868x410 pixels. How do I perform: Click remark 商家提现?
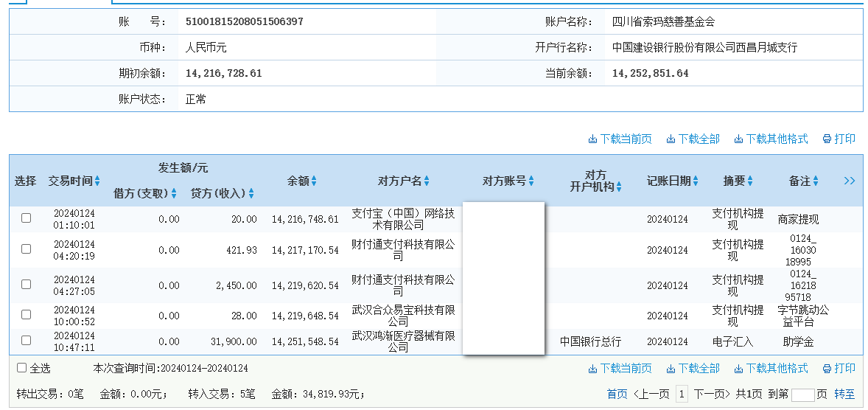(x=798, y=220)
